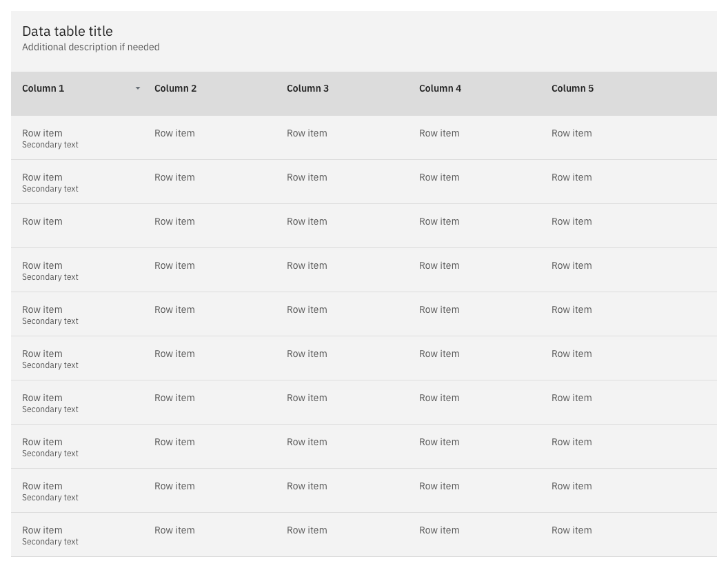Viewport: 728px width, 570px height.
Task: Click the Row item in row two, Column 3
Action: pyautogui.click(x=307, y=177)
